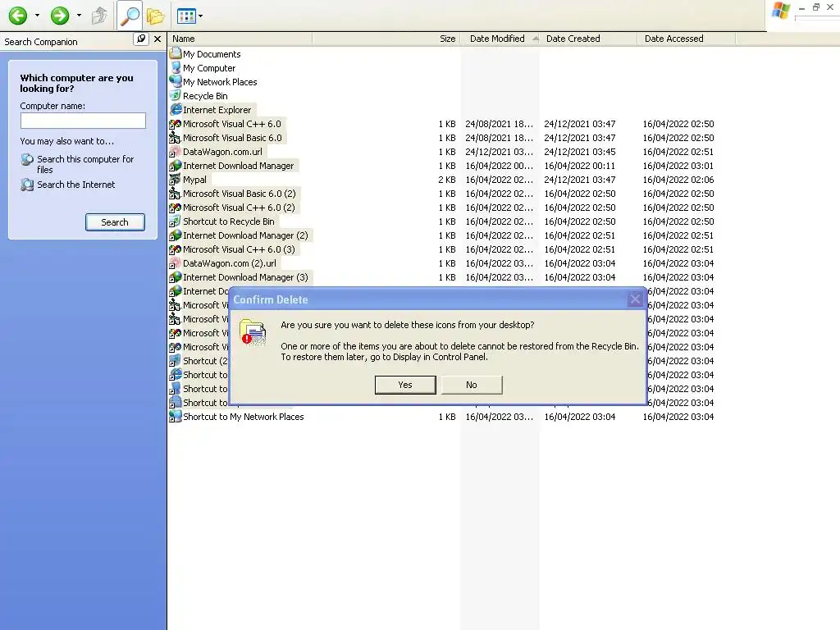This screenshot has width=840, height=630.
Task: Sort by the Name column header
Action: point(240,39)
